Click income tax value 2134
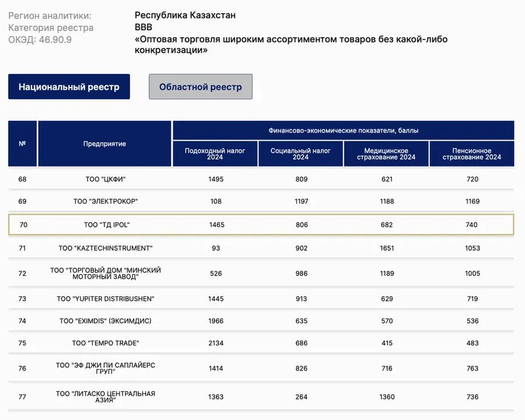The height and width of the screenshot is (420, 525). pos(216,343)
